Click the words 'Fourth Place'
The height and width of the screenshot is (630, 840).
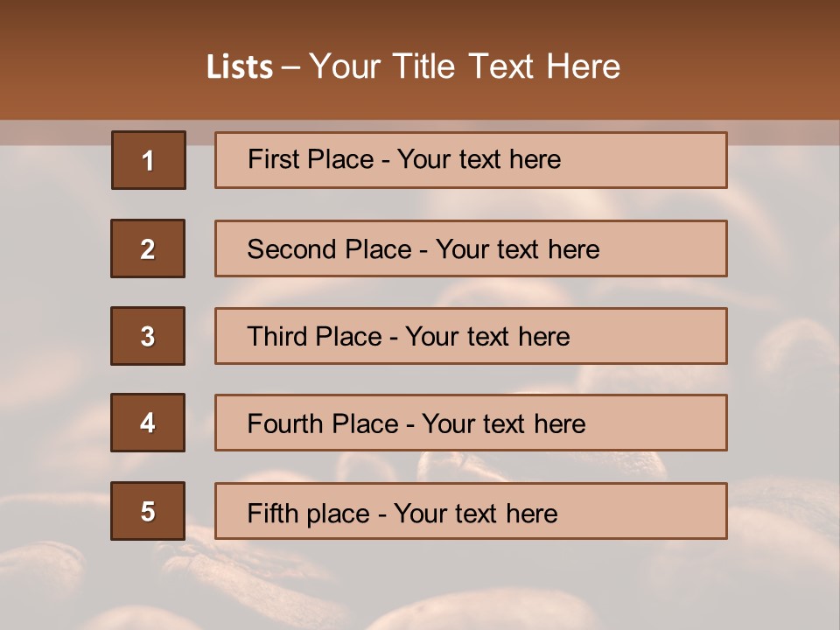pos(323,423)
